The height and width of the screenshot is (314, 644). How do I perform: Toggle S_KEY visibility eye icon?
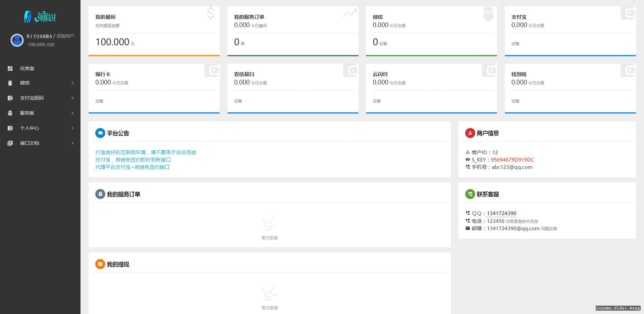468,160
